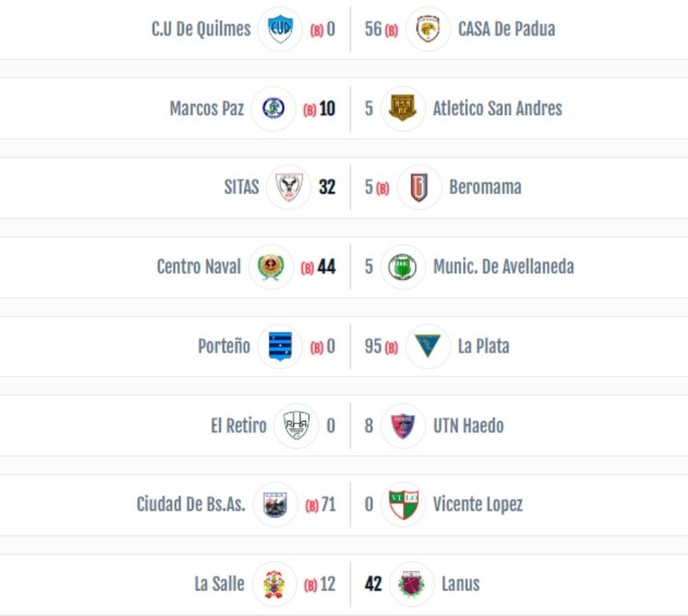The image size is (688, 616).
Task: Click the Vicente Lopez crest
Action: tap(402, 505)
